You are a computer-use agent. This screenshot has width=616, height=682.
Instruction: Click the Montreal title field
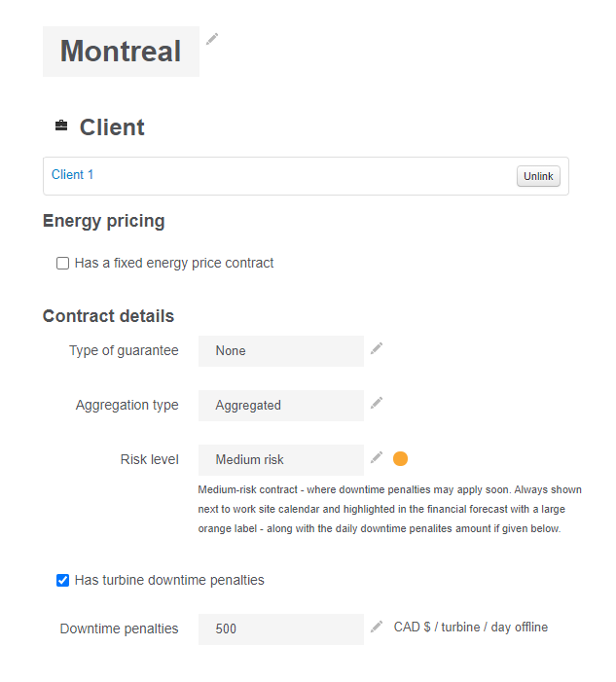pyautogui.click(x=121, y=52)
